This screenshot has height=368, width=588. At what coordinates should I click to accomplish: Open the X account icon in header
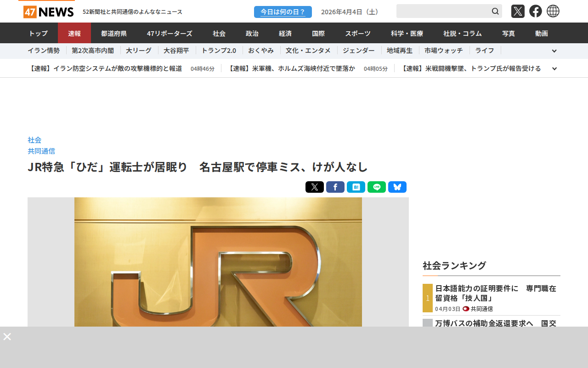click(518, 11)
